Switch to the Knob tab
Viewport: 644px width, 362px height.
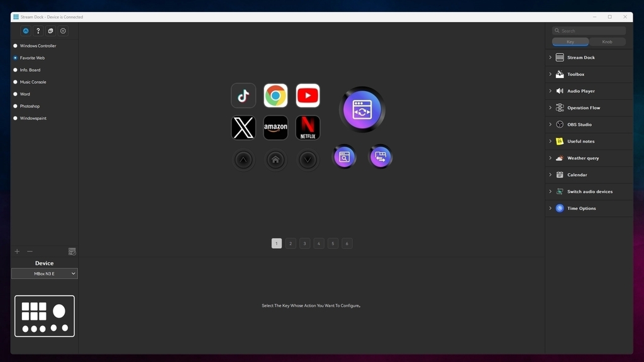click(607, 42)
